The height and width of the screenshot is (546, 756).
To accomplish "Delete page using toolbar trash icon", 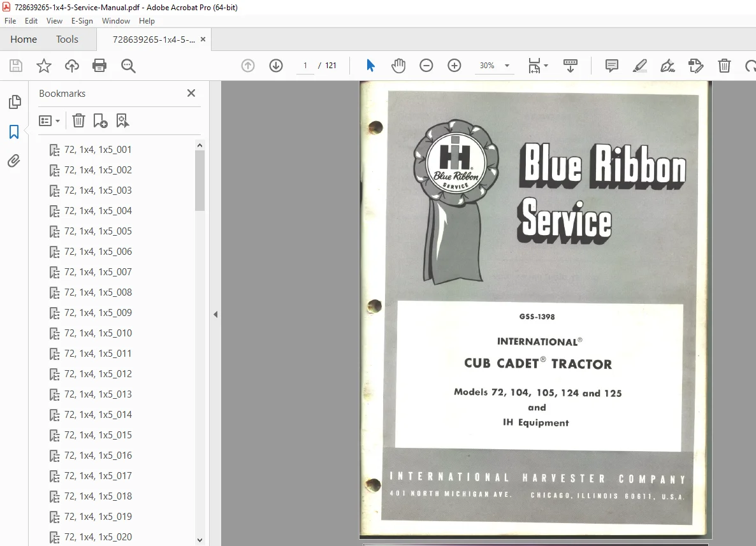I will coord(724,66).
